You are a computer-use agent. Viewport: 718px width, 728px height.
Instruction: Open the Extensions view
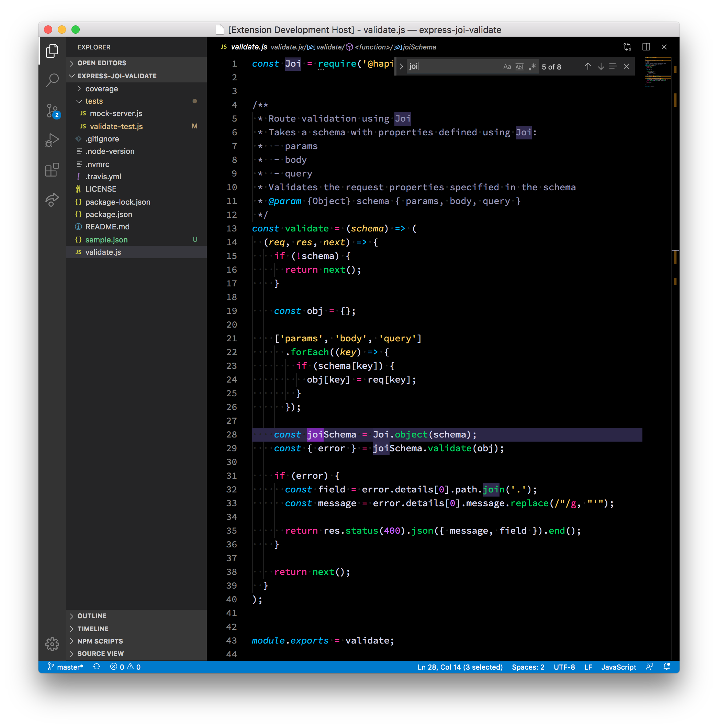[x=52, y=170]
